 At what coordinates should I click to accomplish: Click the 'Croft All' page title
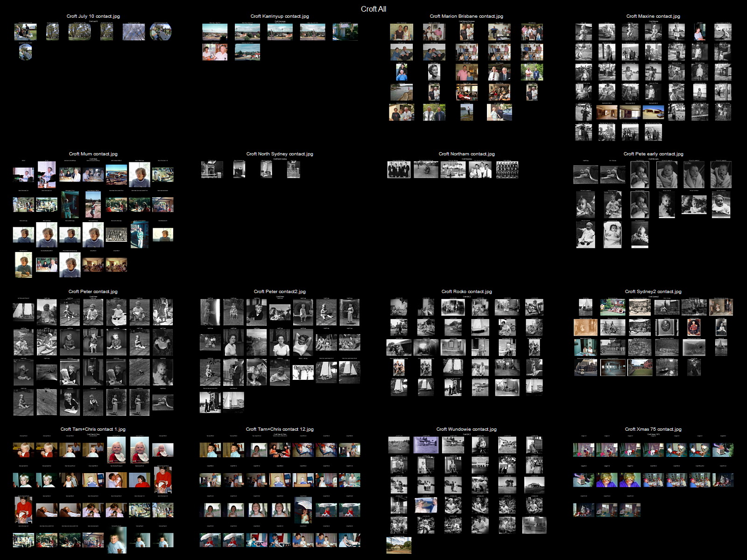pos(373,9)
